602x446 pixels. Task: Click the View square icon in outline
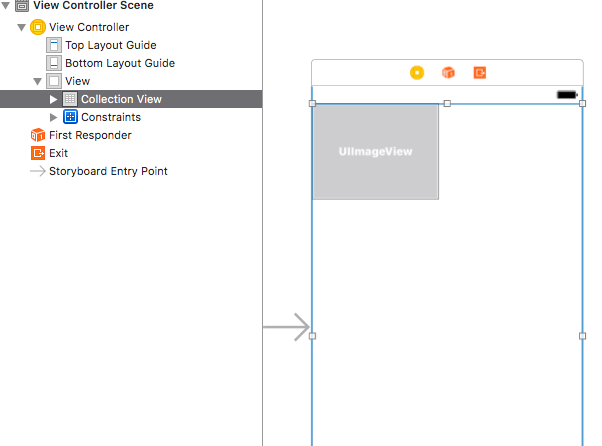54,81
